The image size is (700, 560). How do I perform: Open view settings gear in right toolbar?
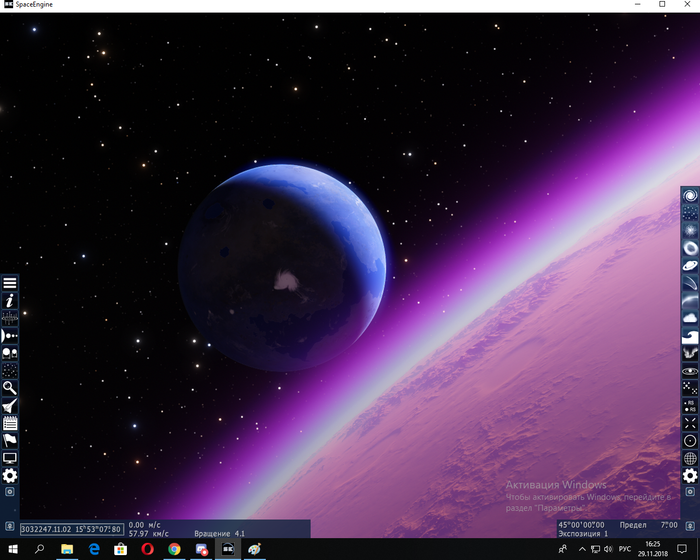[690, 476]
